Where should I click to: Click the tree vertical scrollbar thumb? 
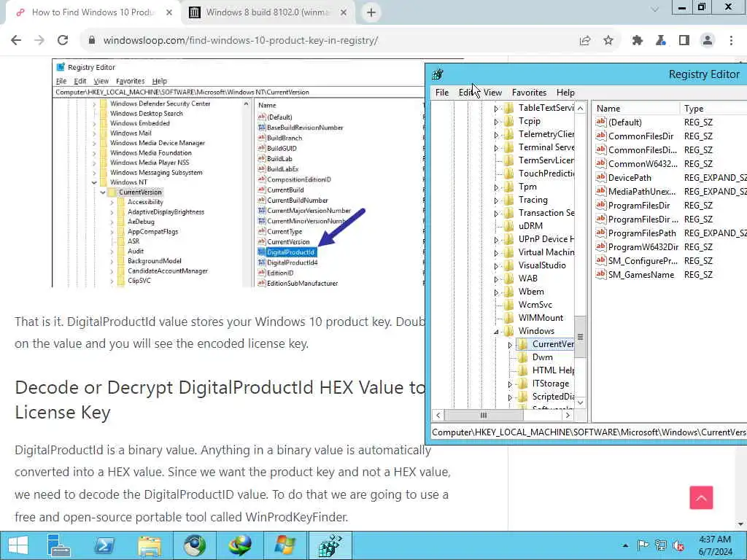[580, 337]
